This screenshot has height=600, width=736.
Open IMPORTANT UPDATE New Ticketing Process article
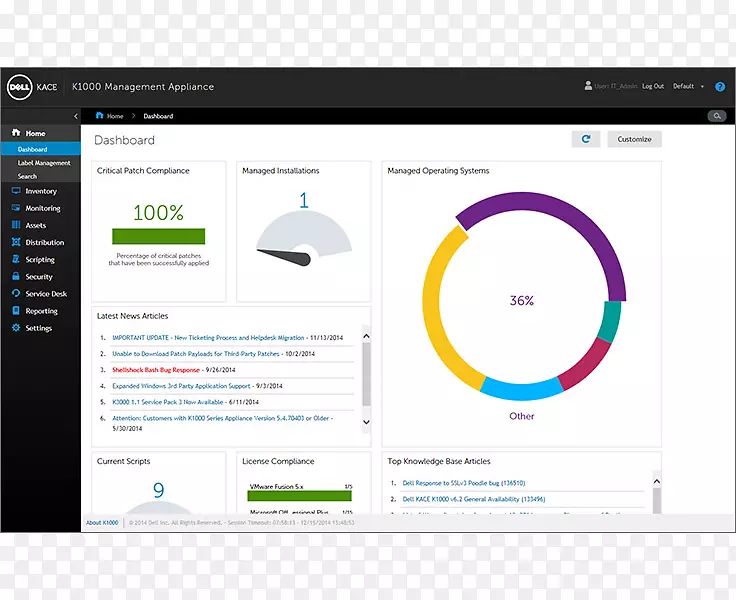click(x=208, y=338)
